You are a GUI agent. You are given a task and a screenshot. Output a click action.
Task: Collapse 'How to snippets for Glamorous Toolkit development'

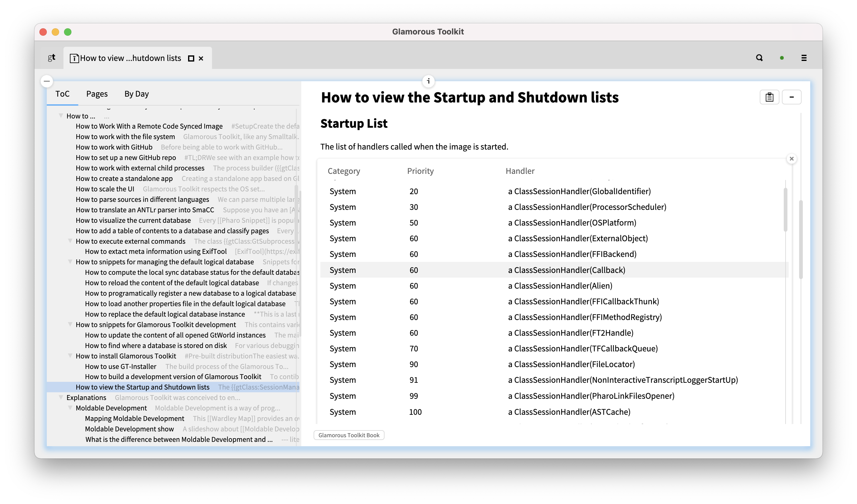pos(70,325)
